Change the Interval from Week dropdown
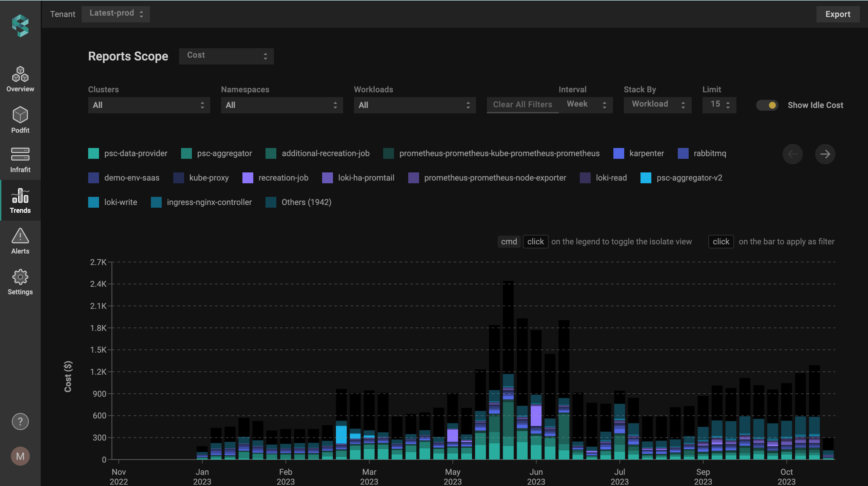The image size is (868, 486). click(586, 105)
